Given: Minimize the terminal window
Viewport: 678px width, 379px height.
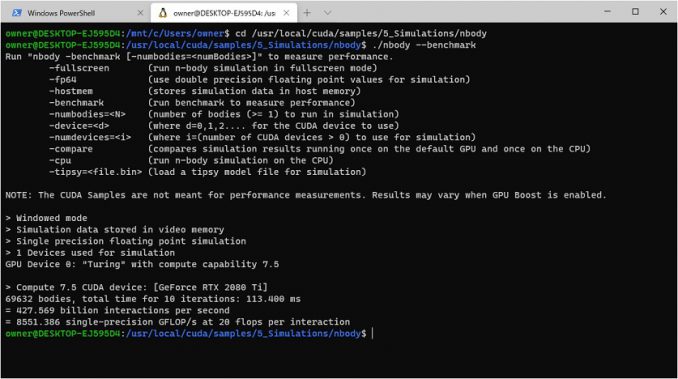Looking at the screenshot, I should (x=607, y=12).
